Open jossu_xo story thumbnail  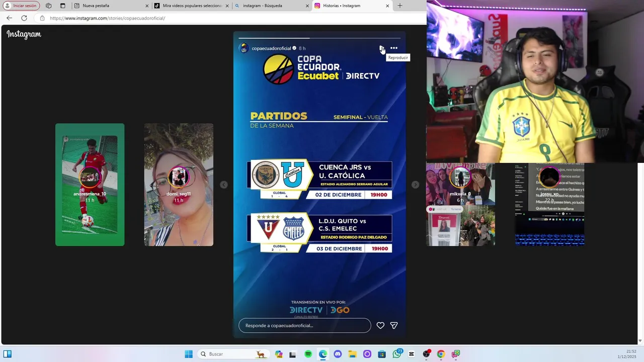[549, 204]
